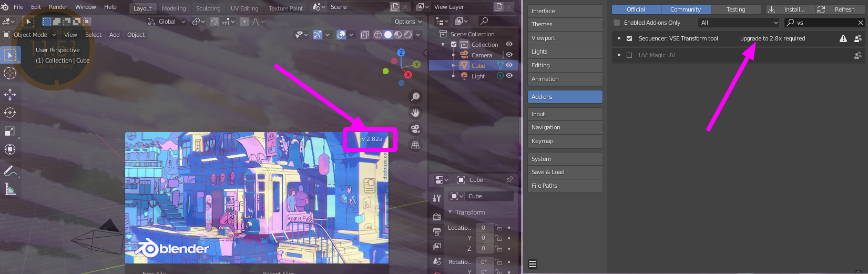Image resolution: width=868 pixels, height=274 pixels.
Task: Hide the Collection via eye icon
Action: click(x=509, y=44)
